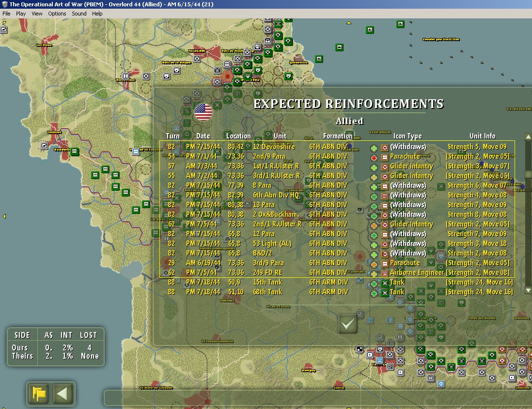
Task: Select the 3rd/9 Para row
Action: click(x=337, y=263)
